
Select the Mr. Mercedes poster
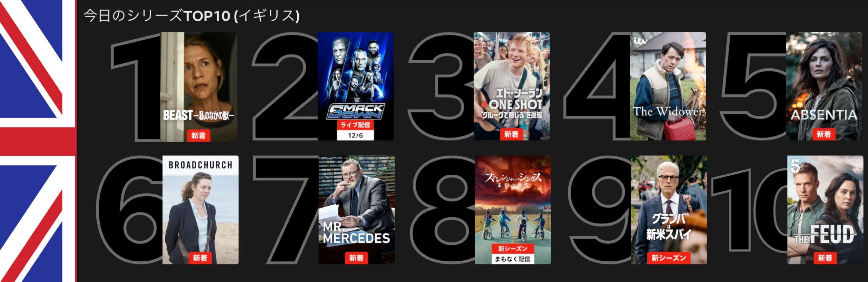pyautogui.click(x=357, y=210)
